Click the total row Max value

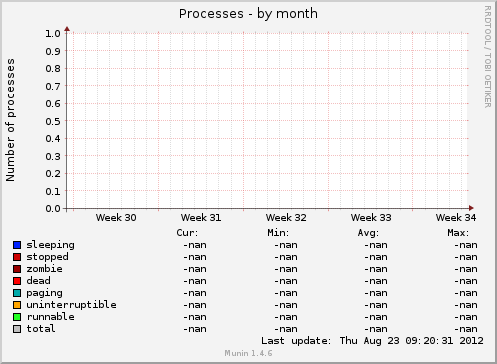pyautogui.click(x=466, y=329)
